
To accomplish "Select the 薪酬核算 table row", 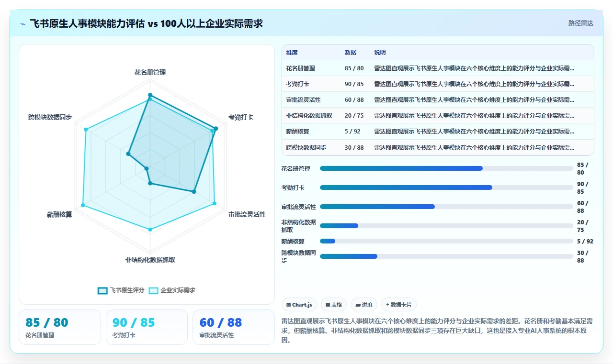I will [438, 132].
